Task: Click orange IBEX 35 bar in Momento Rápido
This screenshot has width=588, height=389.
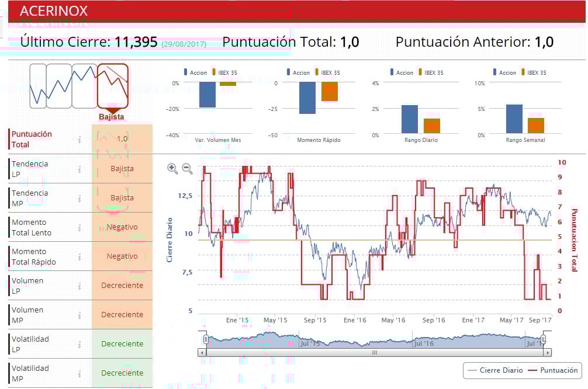Action: [330, 92]
